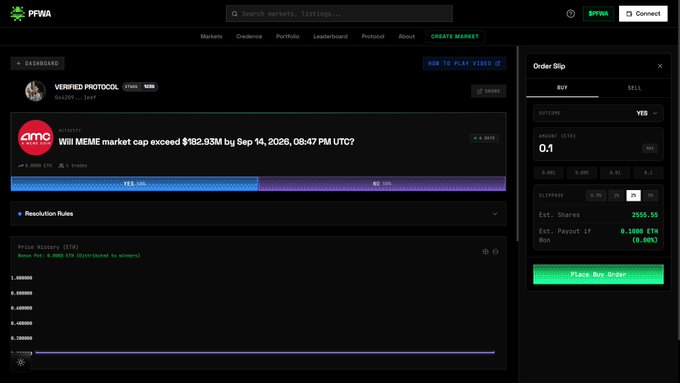Click the 1.000000 axis label
This screenshot has width=680, height=383.
[22, 278]
